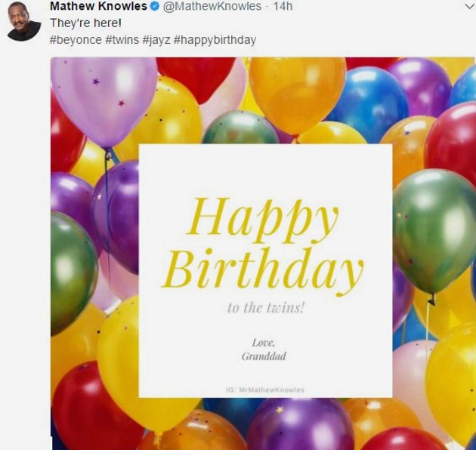This screenshot has height=450, width=476.
Task: Open the #happybirthday hashtag
Action: pyautogui.click(x=215, y=40)
